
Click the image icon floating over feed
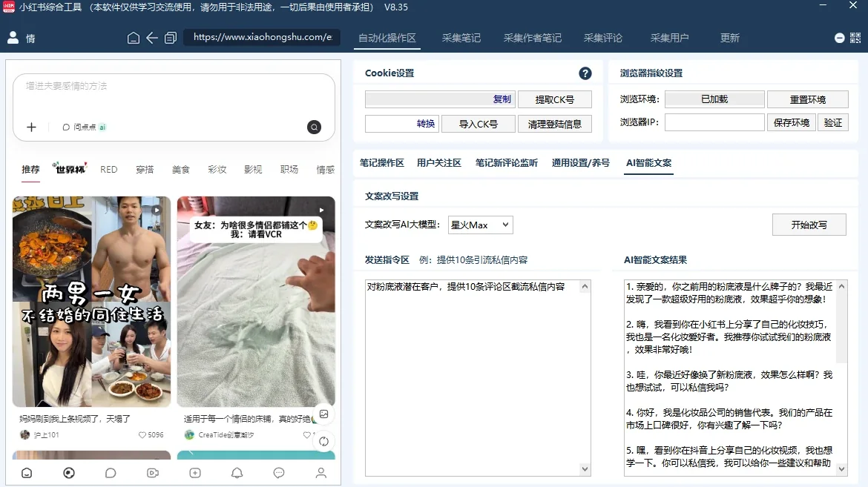coord(324,414)
